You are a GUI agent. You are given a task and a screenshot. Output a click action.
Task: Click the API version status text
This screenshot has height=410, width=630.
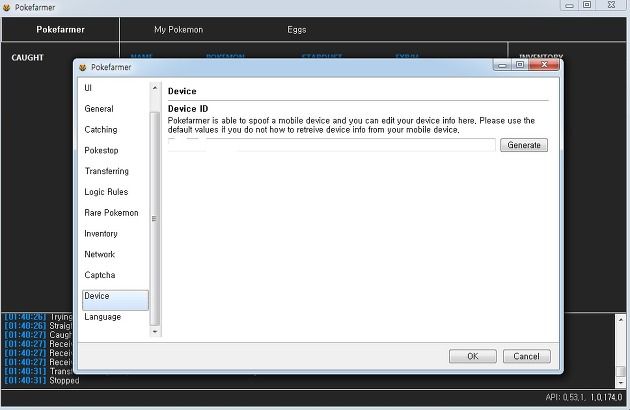pos(584,397)
